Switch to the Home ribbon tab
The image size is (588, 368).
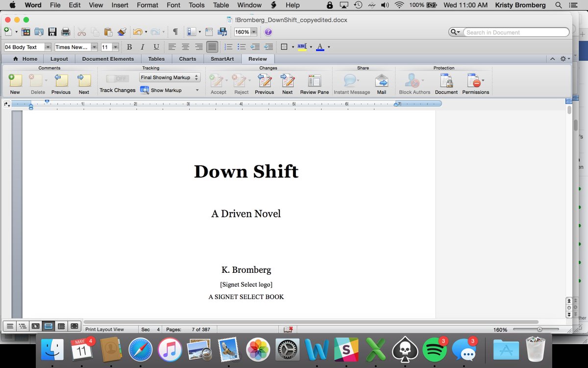point(25,59)
